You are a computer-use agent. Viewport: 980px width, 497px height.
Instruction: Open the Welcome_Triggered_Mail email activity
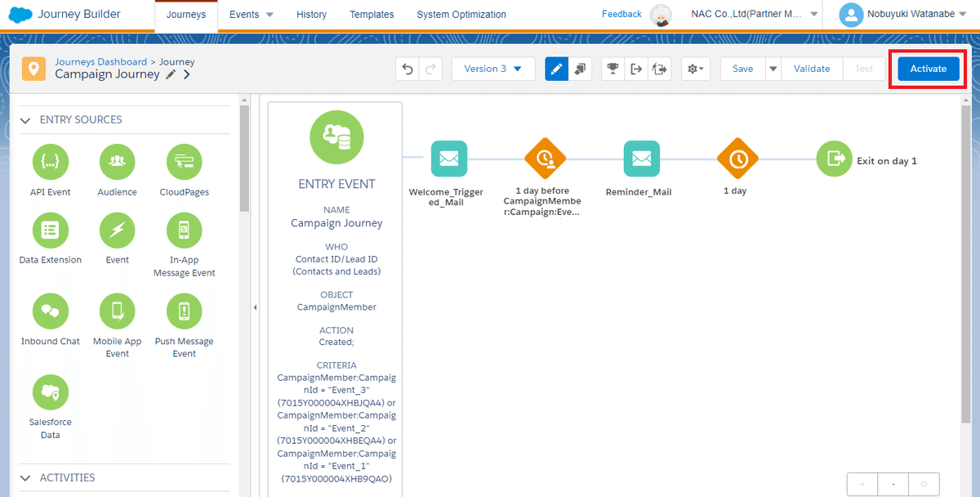[x=449, y=159]
